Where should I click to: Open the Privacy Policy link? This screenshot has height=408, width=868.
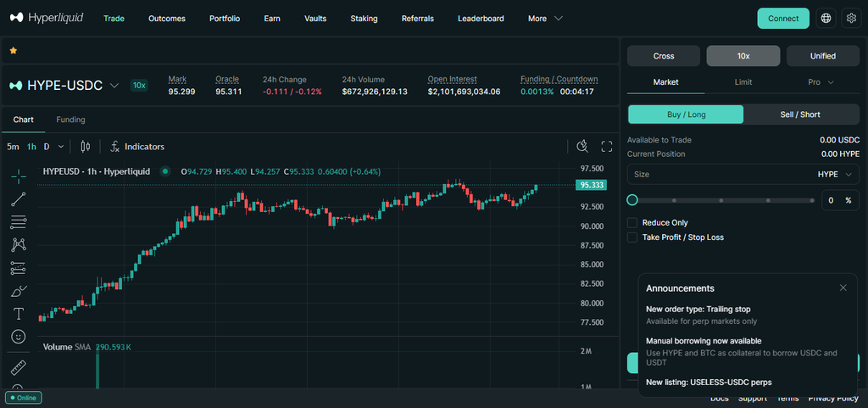tap(833, 399)
